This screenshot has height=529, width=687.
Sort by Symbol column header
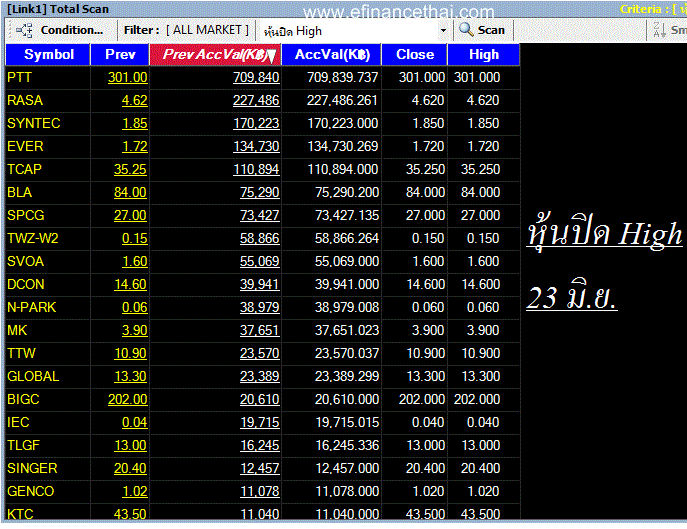pyautogui.click(x=48, y=54)
